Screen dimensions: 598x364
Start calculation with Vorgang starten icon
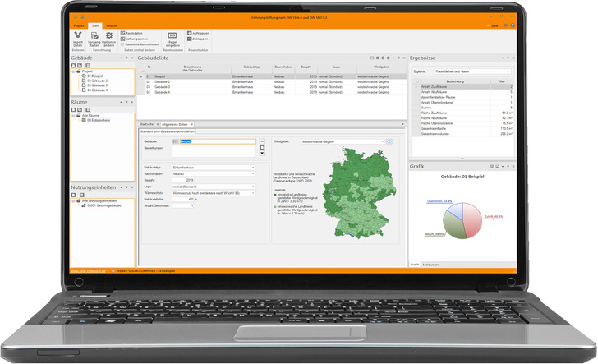tap(94, 36)
